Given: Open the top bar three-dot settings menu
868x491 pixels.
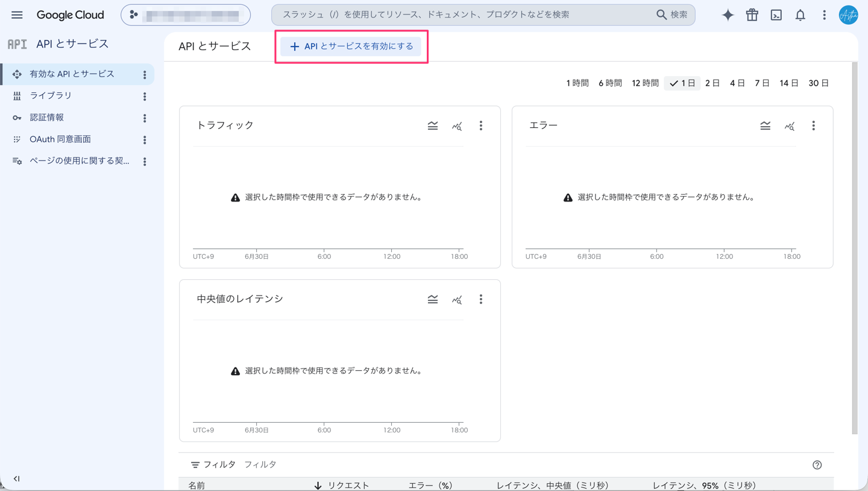Looking at the screenshot, I should [825, 15].
